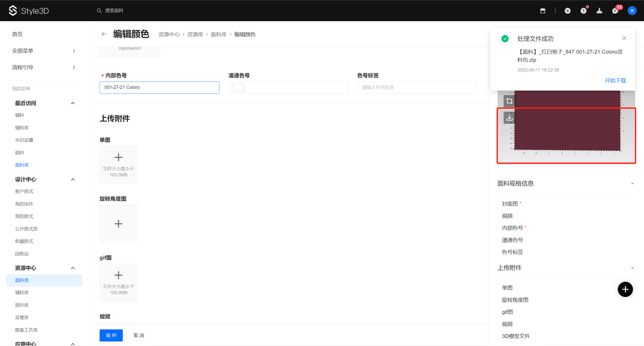Viewport: 644px width, 346px height.
Task: Jump to 内部色号 in outline
Action: click(x=512, y=228)
